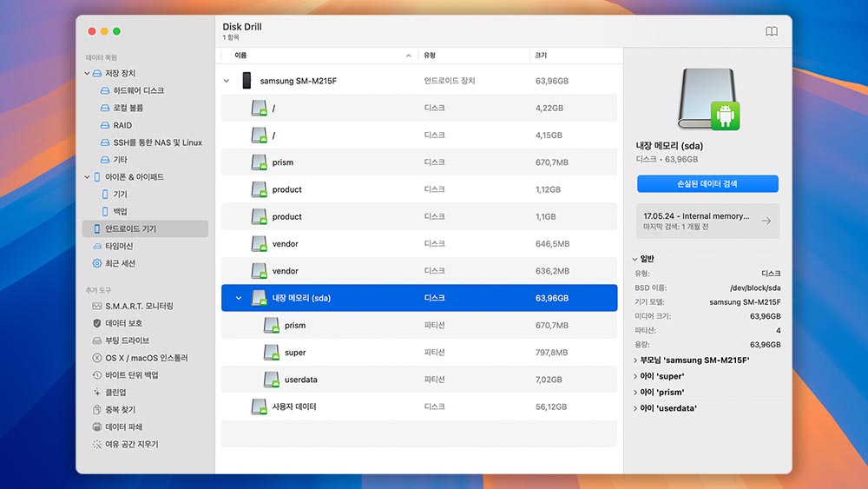The width and height of the screenshot is (868, 489).
Task: Click the 데이터 파쇄 shredder icon
Action: pyautogui.click(x=97, y=427)
